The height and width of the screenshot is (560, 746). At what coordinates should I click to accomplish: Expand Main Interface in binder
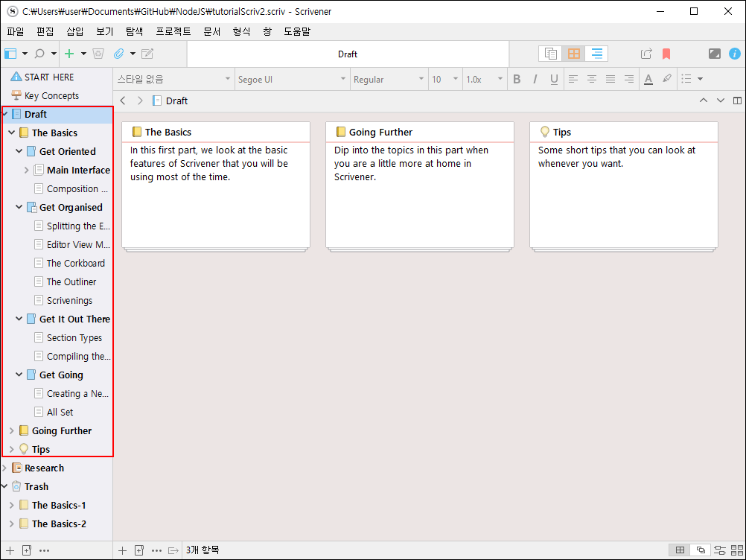click(27, 170)
